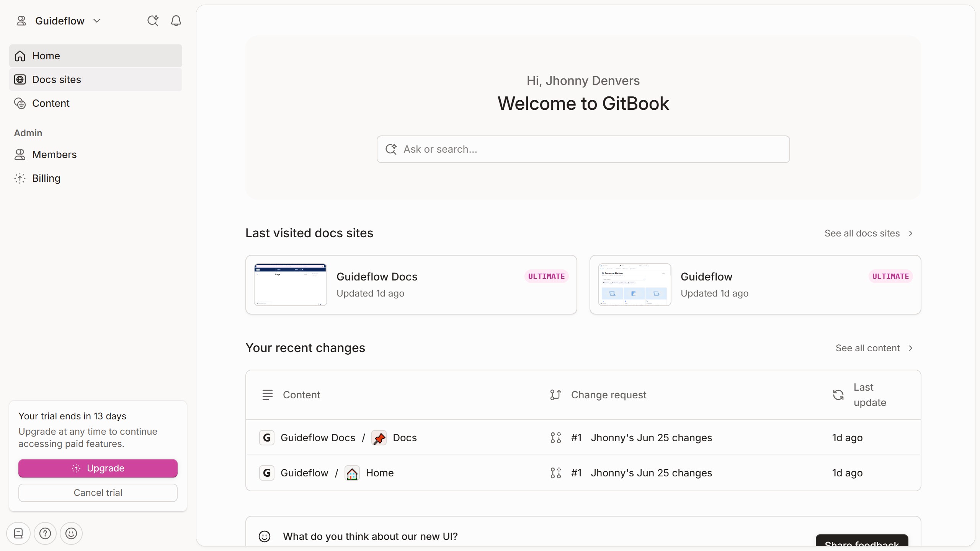Click the Change request column header
980x551 pixels.
point(609,395)
